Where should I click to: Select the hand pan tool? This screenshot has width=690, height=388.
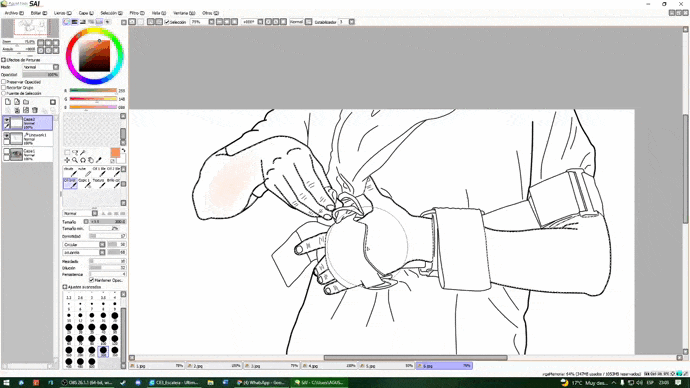point(91,160)
